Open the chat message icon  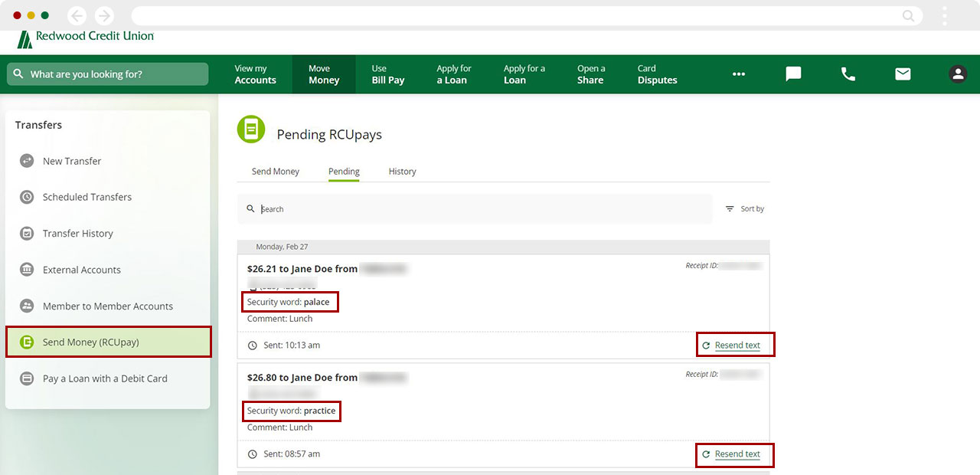(794, 74)
